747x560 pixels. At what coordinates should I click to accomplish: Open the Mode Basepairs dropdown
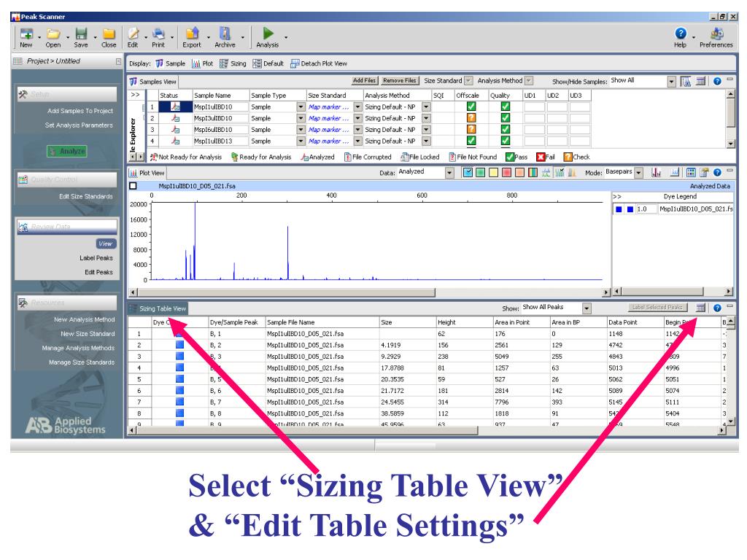639,173
